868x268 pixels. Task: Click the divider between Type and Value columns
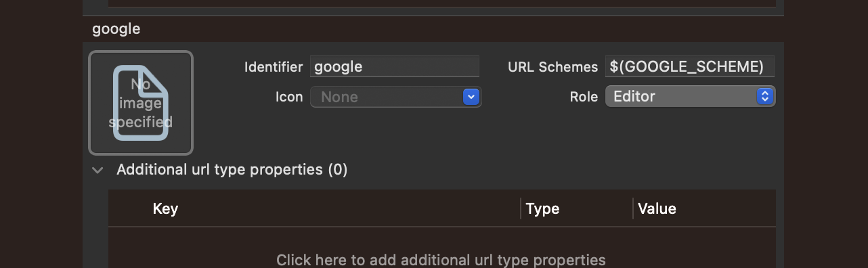click(x=633, y=208)
